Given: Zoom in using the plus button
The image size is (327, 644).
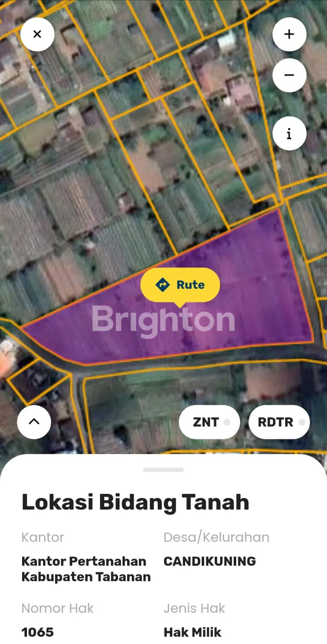Looking at the screenshot, I should point(289,34).
